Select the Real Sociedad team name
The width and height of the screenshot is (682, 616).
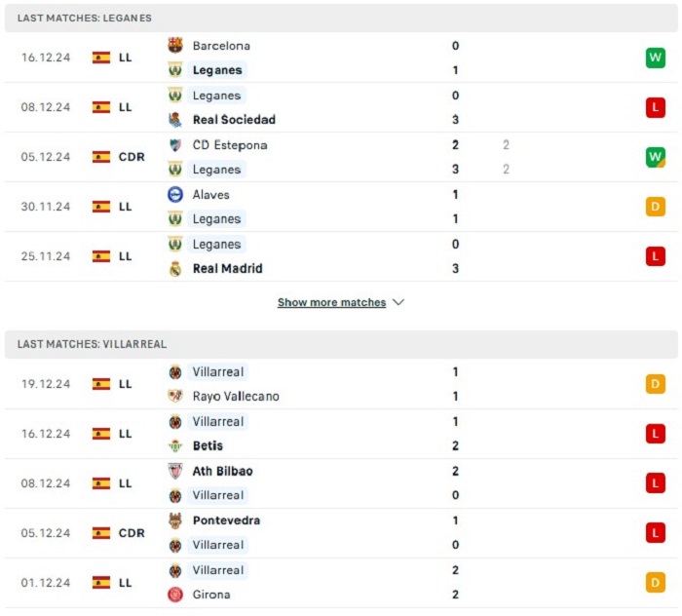point(234,120)
